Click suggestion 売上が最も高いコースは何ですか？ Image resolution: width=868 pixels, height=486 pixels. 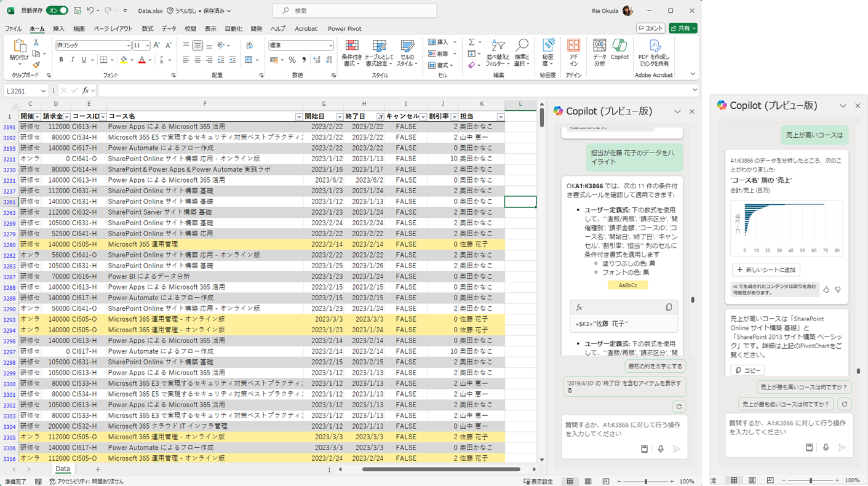click(x=803, y=387)
